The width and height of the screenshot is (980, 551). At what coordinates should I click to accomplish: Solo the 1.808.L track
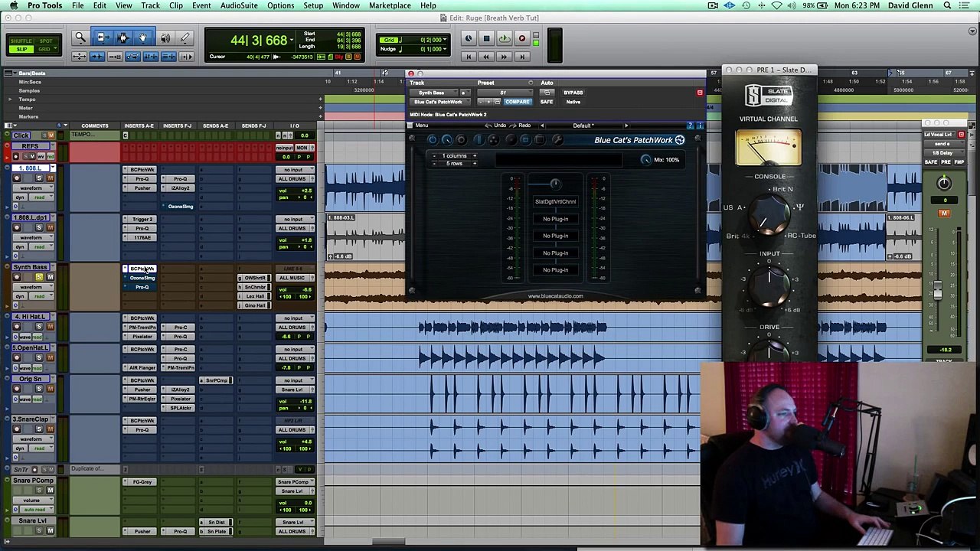point(39,178)
